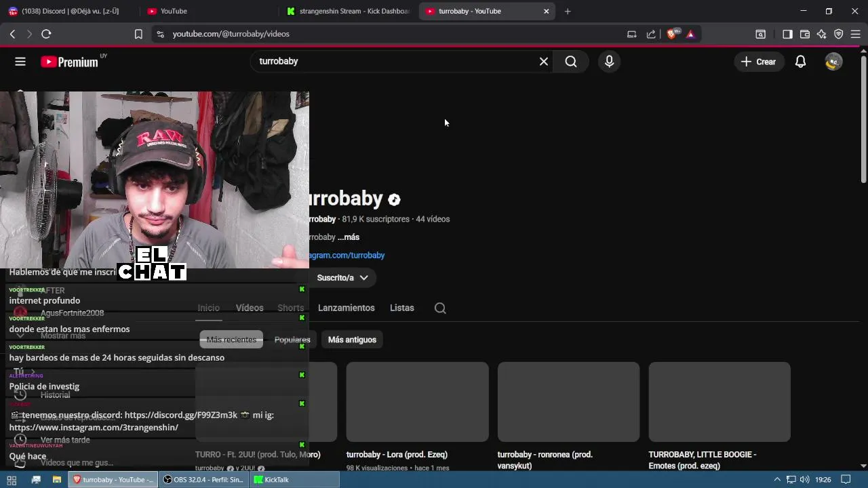
Task: Open the channel Inicio tab
Action: [x=209, y=308]
